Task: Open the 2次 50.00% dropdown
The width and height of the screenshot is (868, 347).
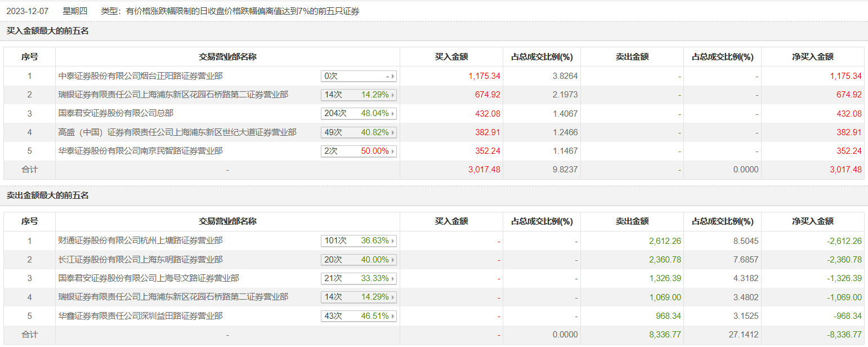Action: [x=392, y=152]
